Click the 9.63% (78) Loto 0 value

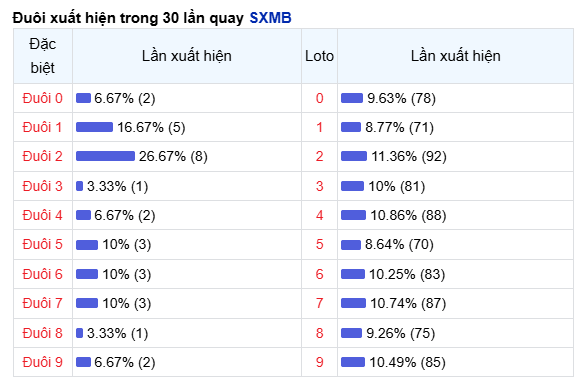(x=401, y=98)
